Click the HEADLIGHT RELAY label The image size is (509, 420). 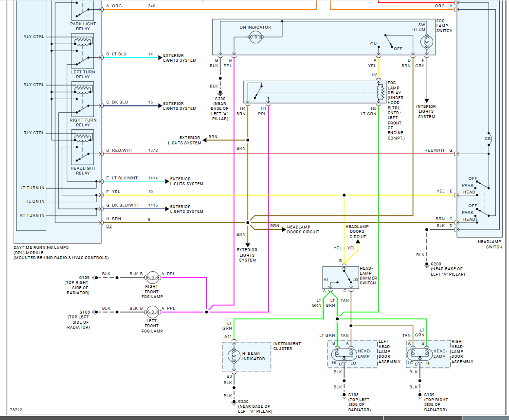(83, 171)
